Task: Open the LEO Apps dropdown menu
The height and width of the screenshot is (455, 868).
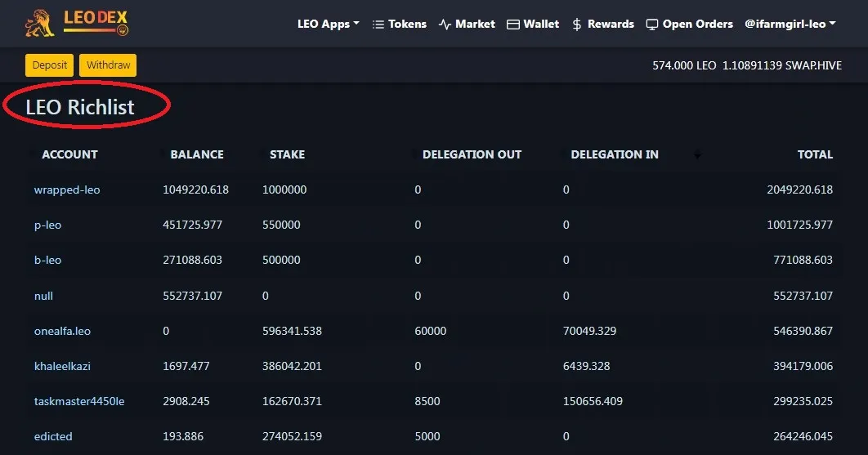Action: [x=329, y=24]
